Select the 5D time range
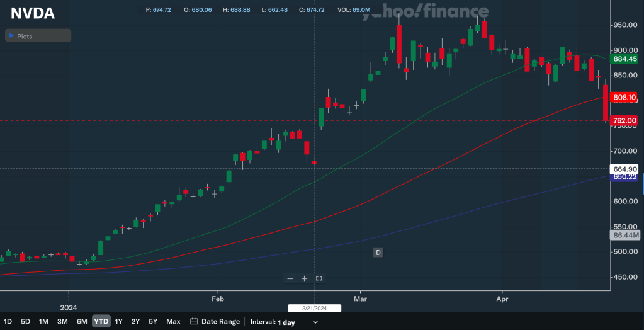This screenshot has height=330, width=644. pos(26,321)
